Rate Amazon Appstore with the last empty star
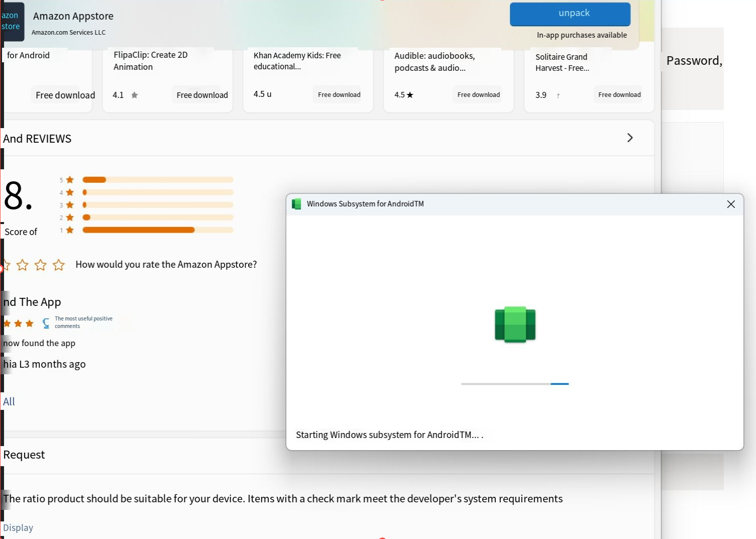 (59, 265)
